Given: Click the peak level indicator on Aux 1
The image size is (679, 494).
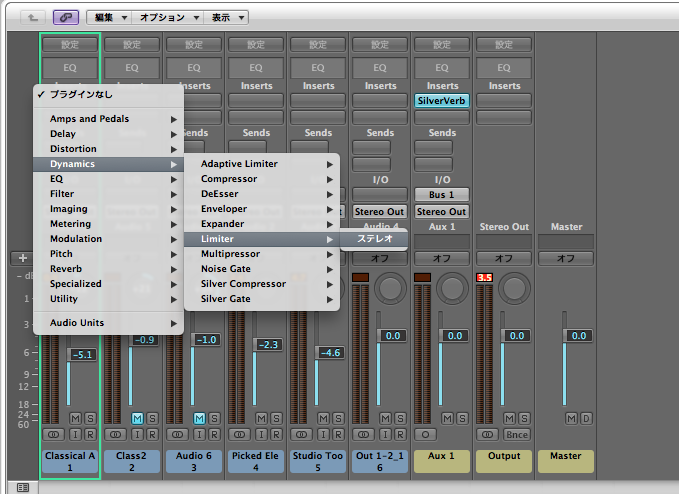Looking at the screenshot, I should tap(422, 278).
